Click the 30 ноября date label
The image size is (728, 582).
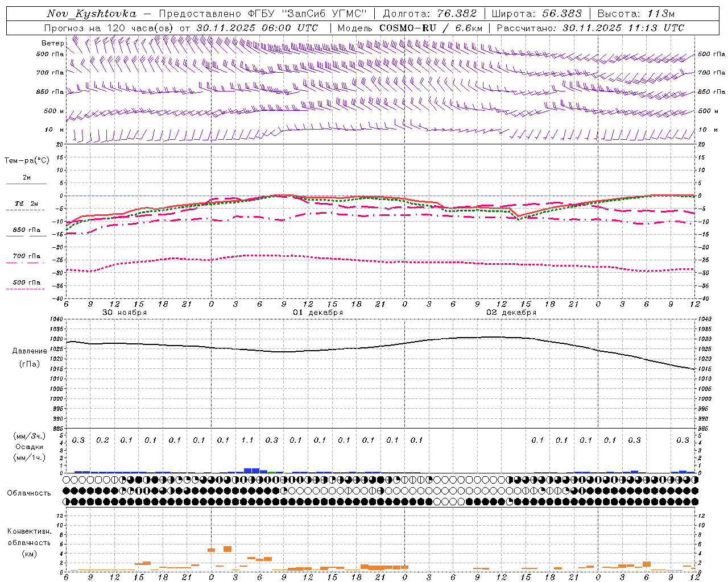click(x=125, y=313)
